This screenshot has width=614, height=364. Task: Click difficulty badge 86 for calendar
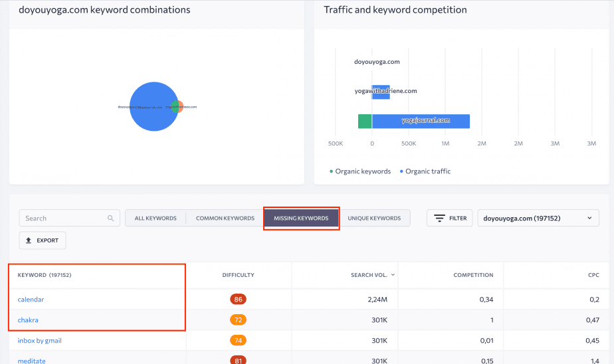click(238, 300)
